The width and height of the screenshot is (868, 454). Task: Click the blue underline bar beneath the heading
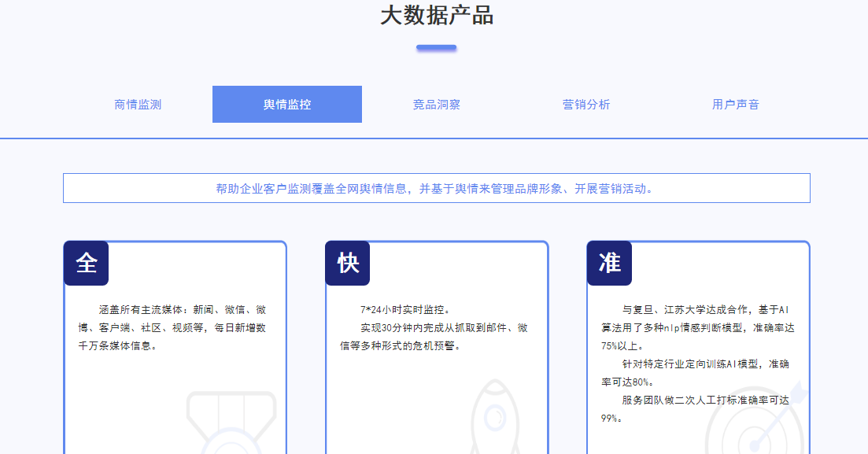437,48
